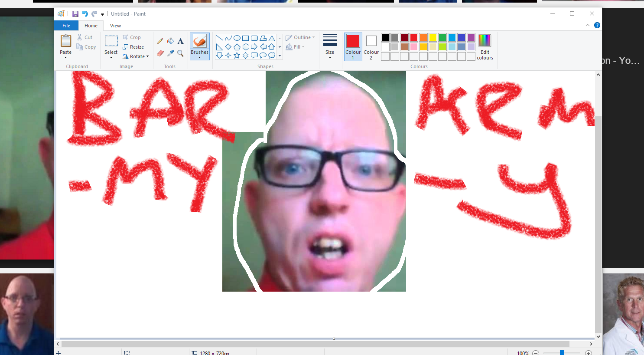
Task: Switch to the Home tab
Action: pos(91,26)
